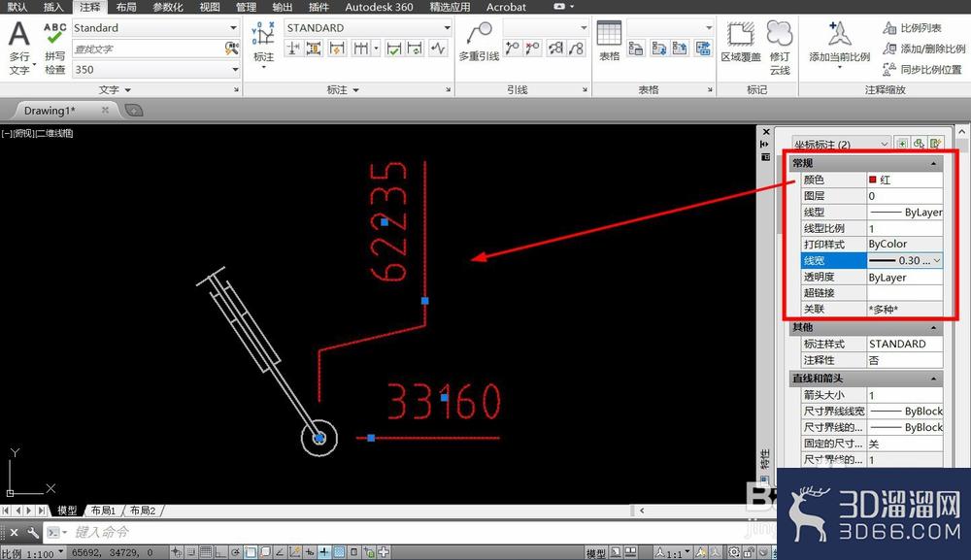Open the multileader style dropdown

[x=584, y=28]
